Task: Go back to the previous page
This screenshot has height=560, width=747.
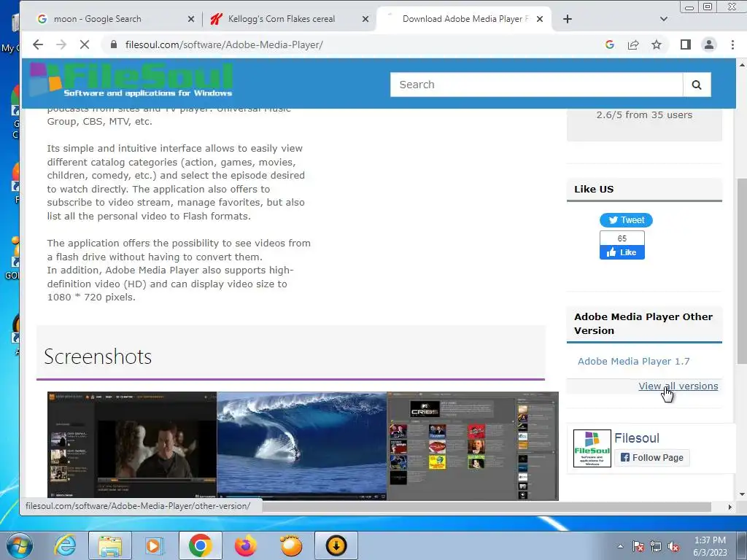Action: [38, 44]
